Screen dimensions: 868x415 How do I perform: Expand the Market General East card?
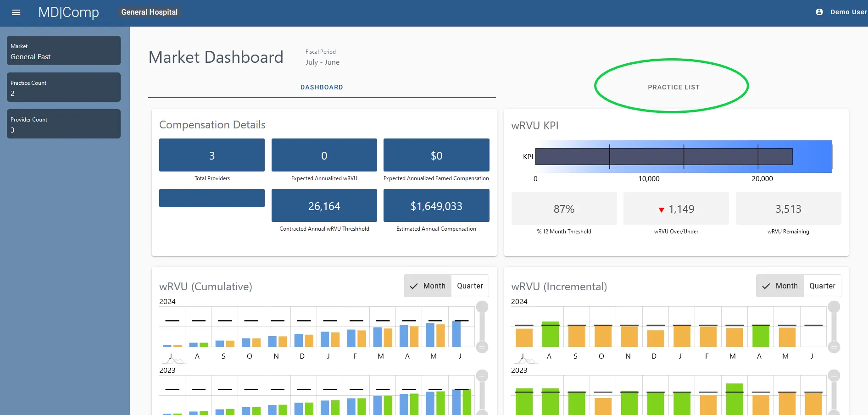tap(64, 51)
